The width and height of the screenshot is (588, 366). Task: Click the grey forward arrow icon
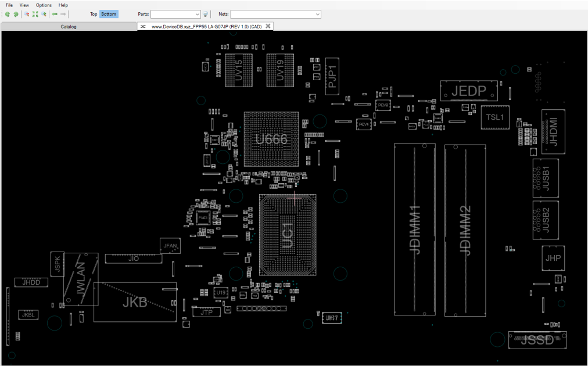click(63, 15)
